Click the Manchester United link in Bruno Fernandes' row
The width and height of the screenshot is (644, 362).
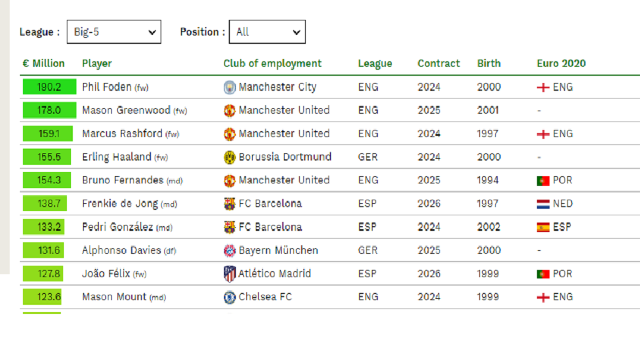pyautogui.click(x=284, y=180)
